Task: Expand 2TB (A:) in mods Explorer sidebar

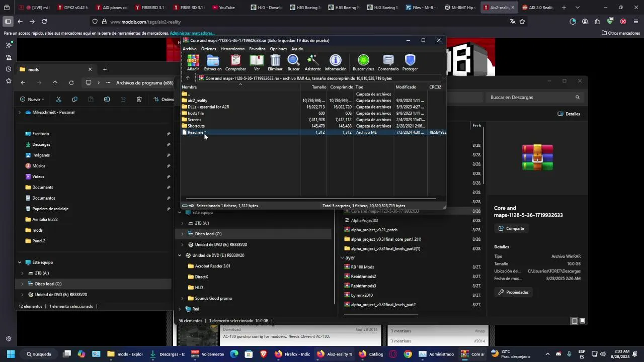Action: point(22,273)
